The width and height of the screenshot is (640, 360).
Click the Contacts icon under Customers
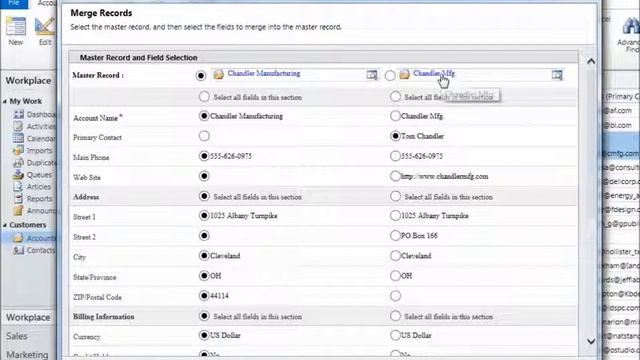[18, 250]
